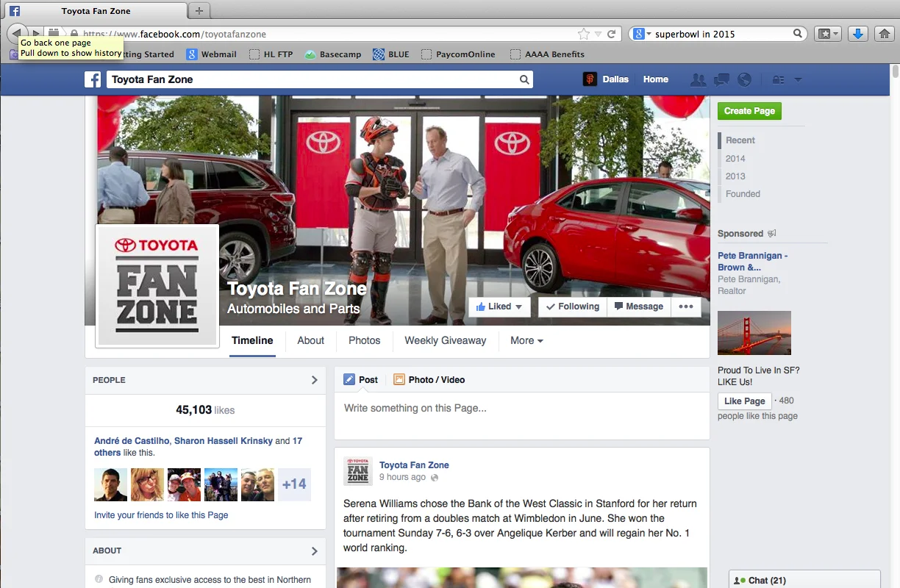The width and height of the screenshot is (900, 588).
Task: Expand the PEOPLE section chevron
Action: (x=315, y=380)
